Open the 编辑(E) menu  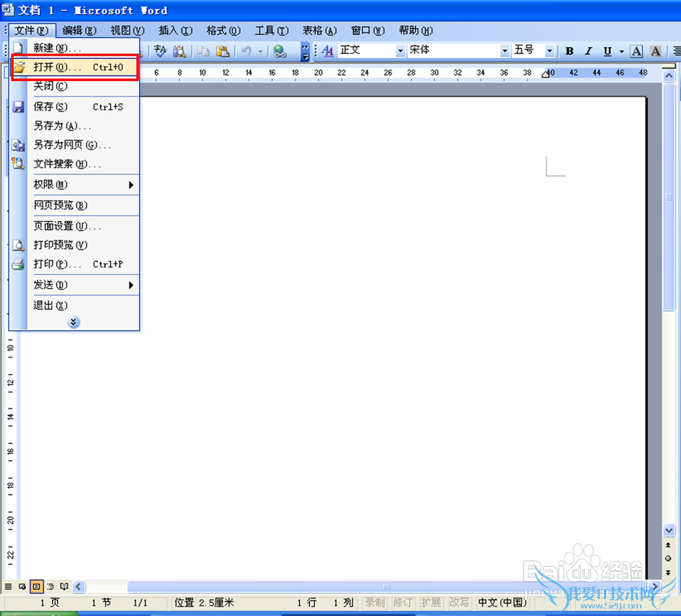(x=80, y=31)
